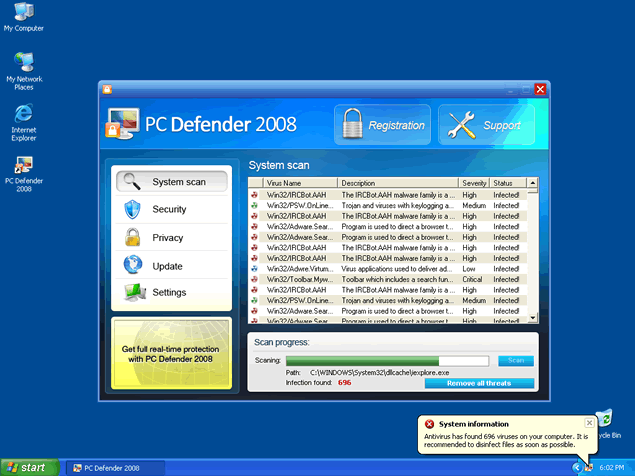Close the System information balloon
635x476 pixels.
[589, 423]
